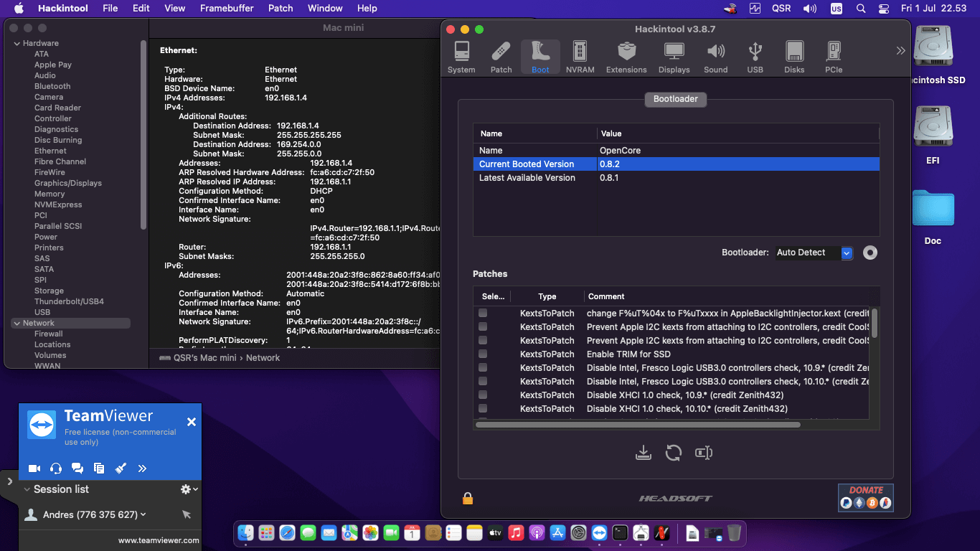980x551 pixels.
Task: Open the Patch menu in menu bar
Action: click(281, 8)
